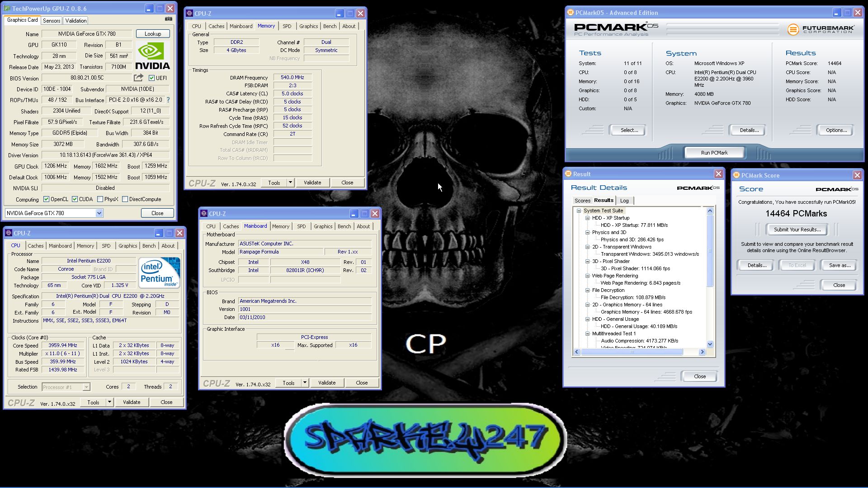The width and height of the screenshot is (868, 488).
Task: Click the Futuremark Corporation logo
Action: click(821, 30)
